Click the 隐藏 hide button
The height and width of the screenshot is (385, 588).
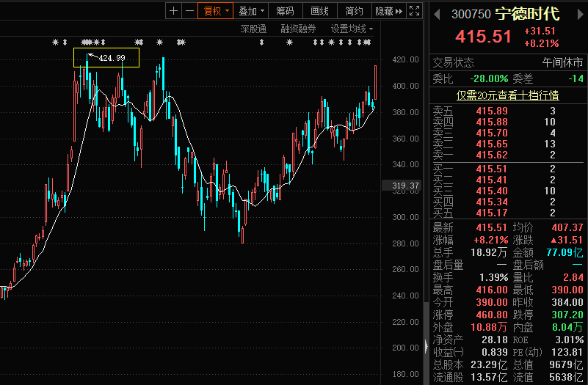(x=383, y=11)
